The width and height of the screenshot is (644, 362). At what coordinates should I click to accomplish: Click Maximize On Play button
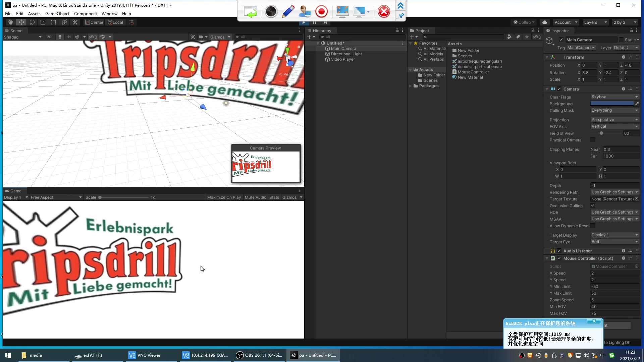(224, 197)
